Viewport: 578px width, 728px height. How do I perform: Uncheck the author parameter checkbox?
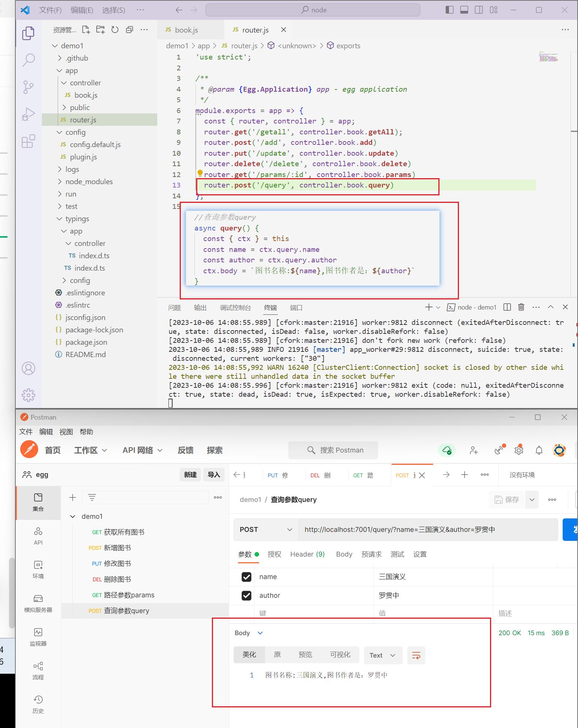(x=247, y=595)
